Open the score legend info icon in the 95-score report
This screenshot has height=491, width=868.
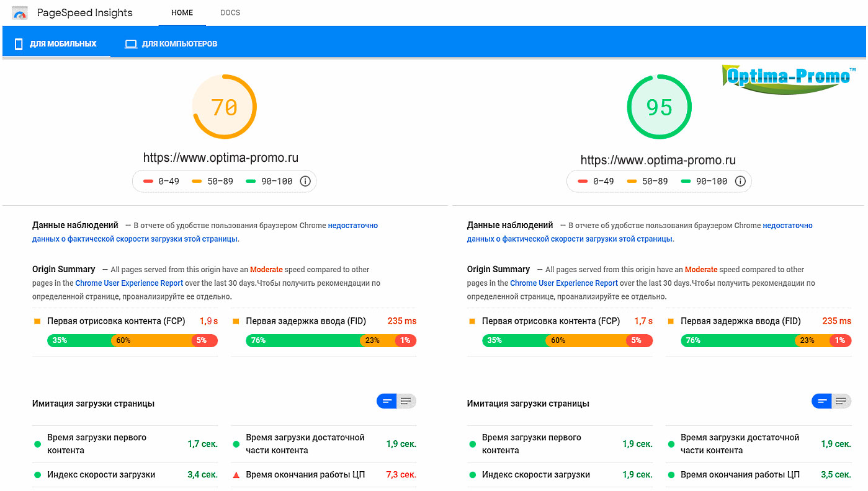pos(740,181)
